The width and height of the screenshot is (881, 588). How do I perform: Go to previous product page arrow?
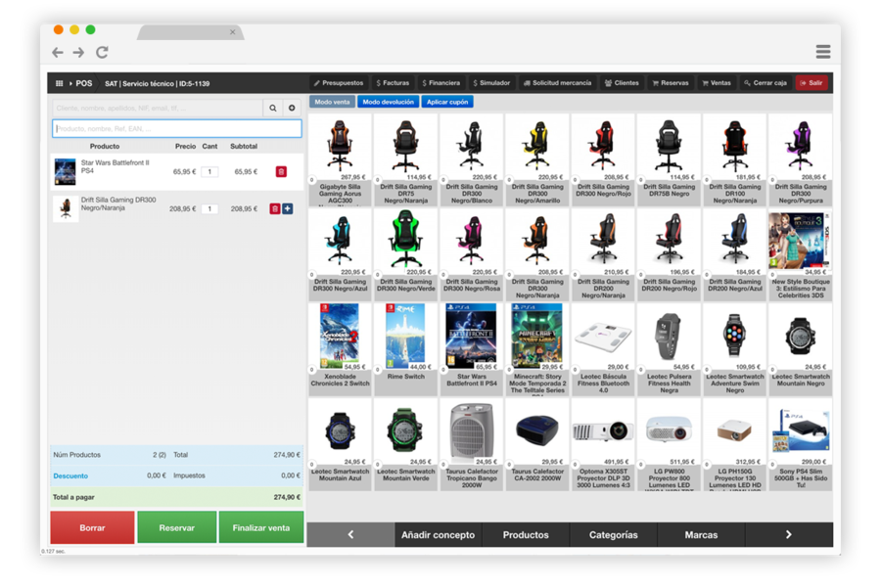coord(350,534)
